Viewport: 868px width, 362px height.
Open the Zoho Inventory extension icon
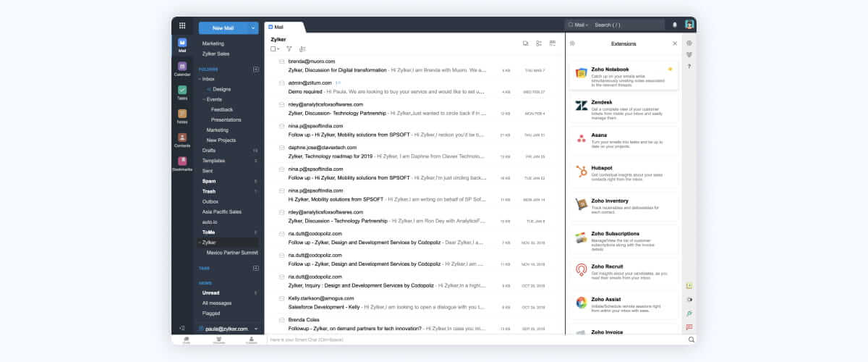coord(581,205)
